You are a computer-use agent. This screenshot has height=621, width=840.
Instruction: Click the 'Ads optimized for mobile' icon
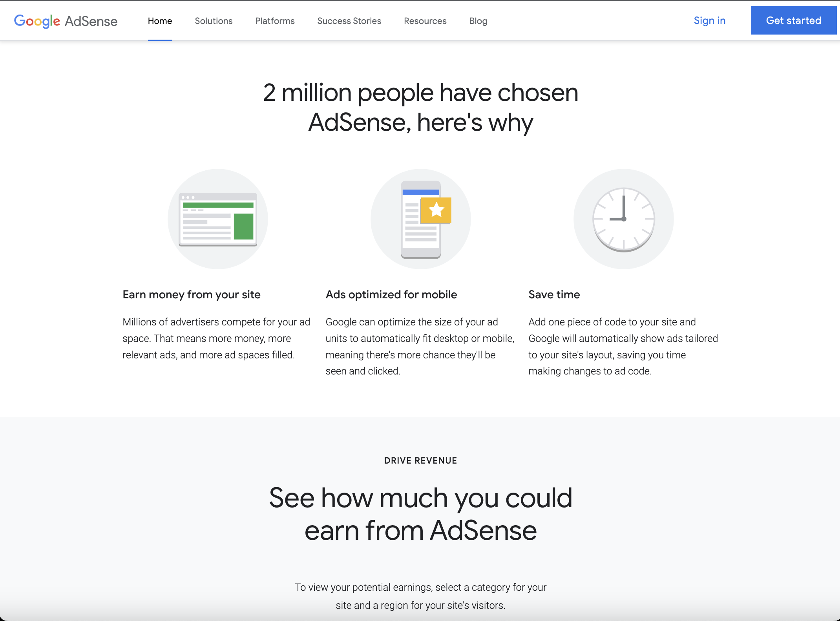pos(420,219)
